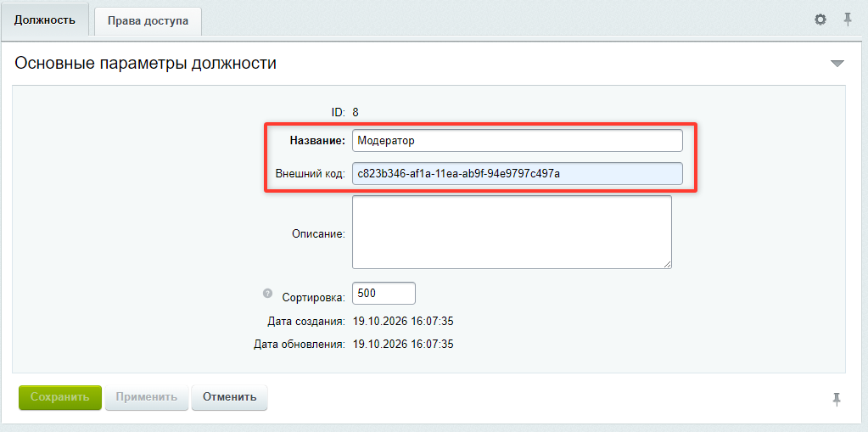
Task: Click the Дата обновления label
Action: tap(300, 345)
